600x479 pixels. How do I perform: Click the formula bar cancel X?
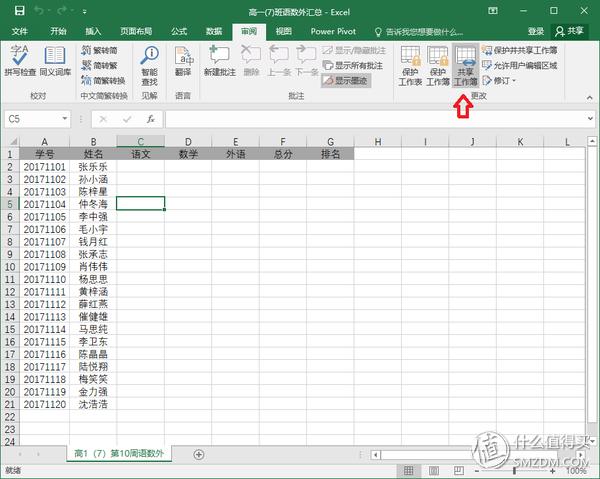pyautogui.click(x=103, y=119)
